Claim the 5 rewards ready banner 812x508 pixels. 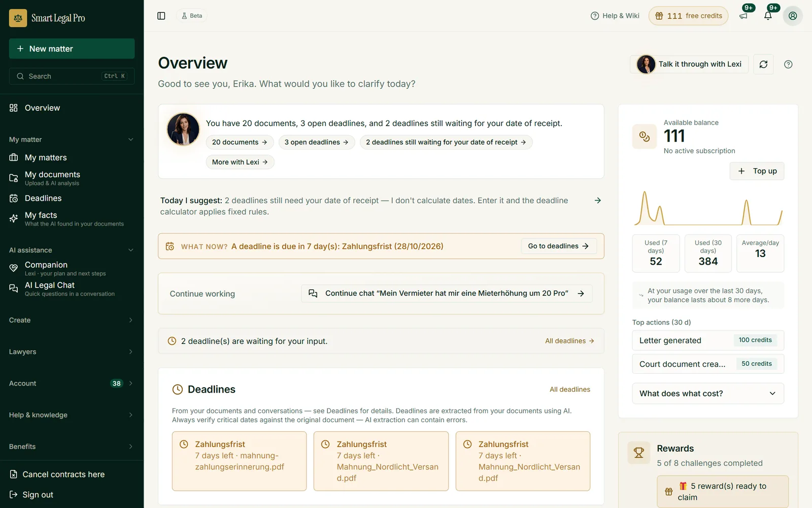[723, 492]
